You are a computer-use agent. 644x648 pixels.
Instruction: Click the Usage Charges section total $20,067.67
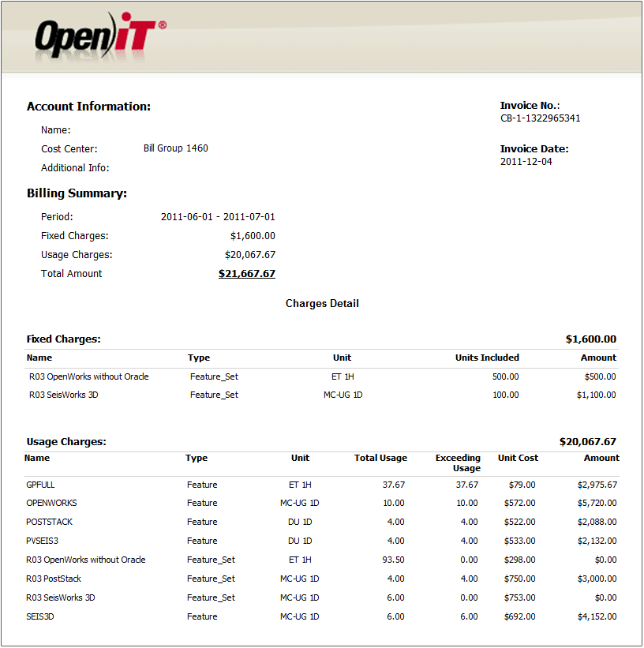(x=588, y=441)
